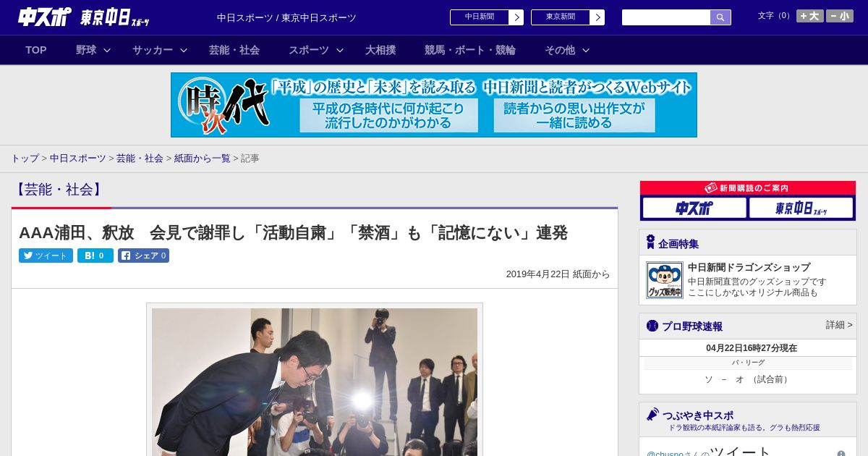Click 紙面から一覧 breadcrumb link
The image size is (868, 456).
(x=202, y=159)
